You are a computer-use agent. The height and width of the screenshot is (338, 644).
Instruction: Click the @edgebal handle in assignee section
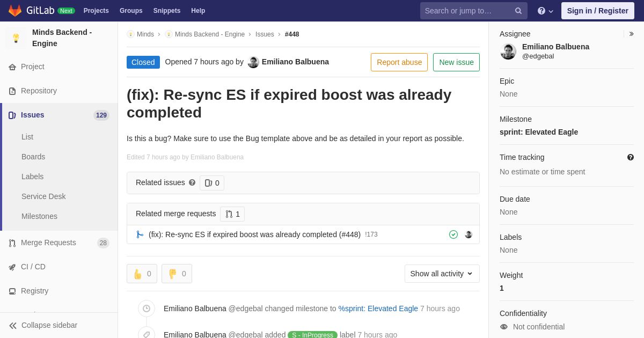pos(538,56)
